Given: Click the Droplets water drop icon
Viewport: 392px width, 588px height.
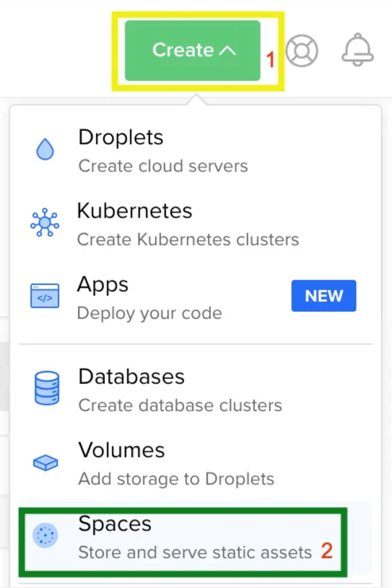Looking at the screenshot, I should 45,150.
